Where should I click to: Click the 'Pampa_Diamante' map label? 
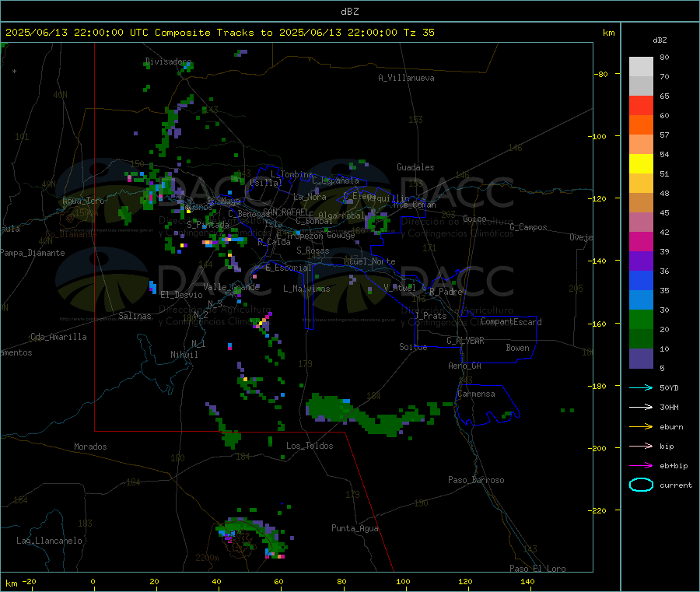pos(33,253)
